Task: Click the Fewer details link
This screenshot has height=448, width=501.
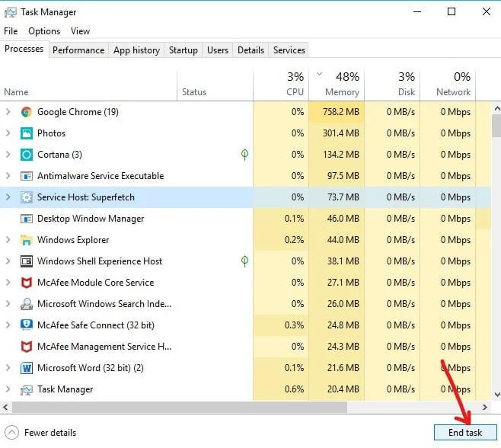Action: point(50,433)
